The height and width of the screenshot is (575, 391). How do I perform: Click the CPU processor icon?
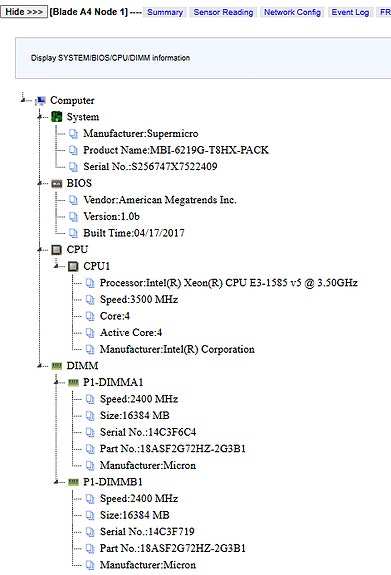56,250
